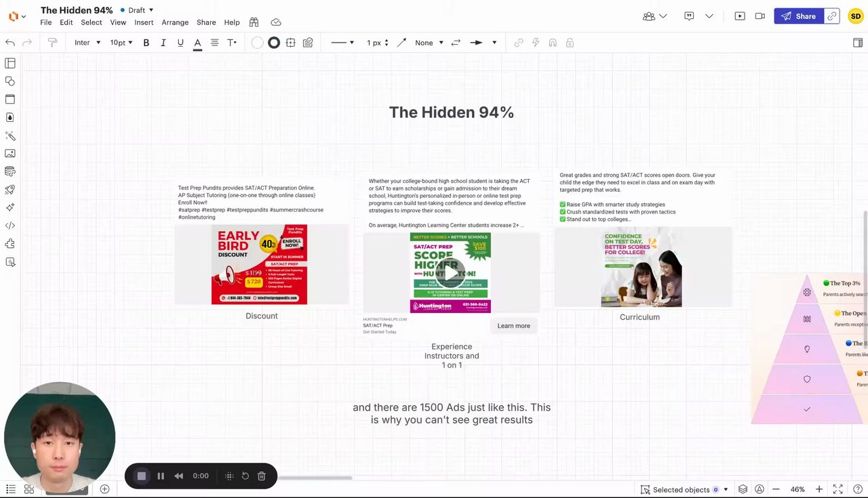Stop the screen recording
Viewport: 868px width, 498px height.
(142, 476)
